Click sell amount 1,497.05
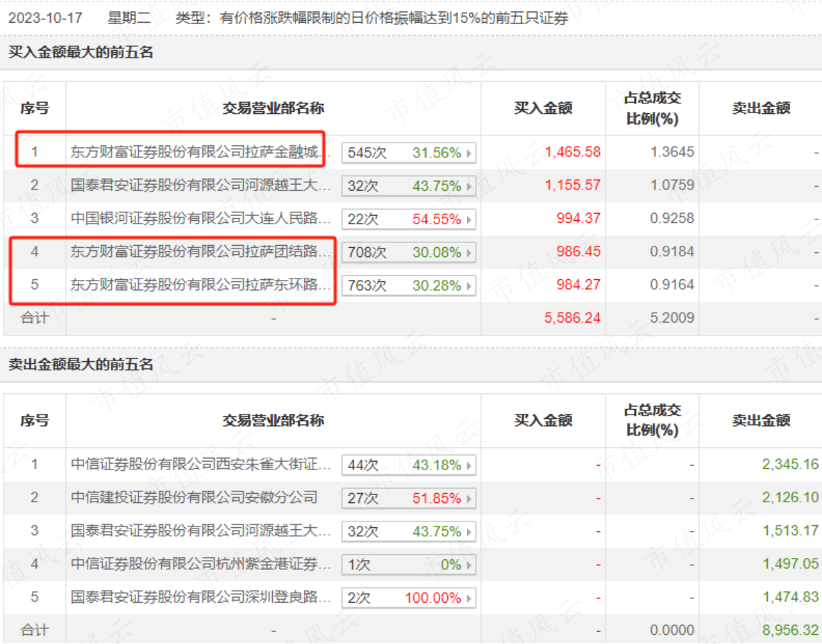This screenshot has height=644, width=822. tap(790, 563)
